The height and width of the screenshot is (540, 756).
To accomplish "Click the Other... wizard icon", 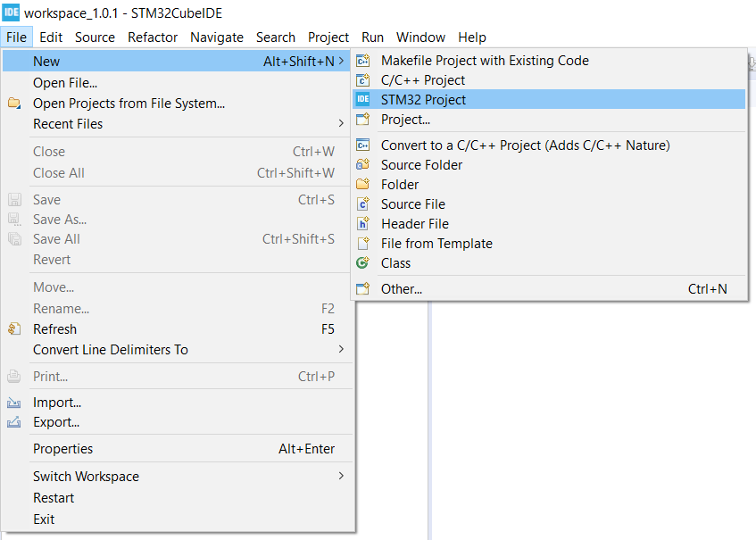I will (x=362, y=289).
